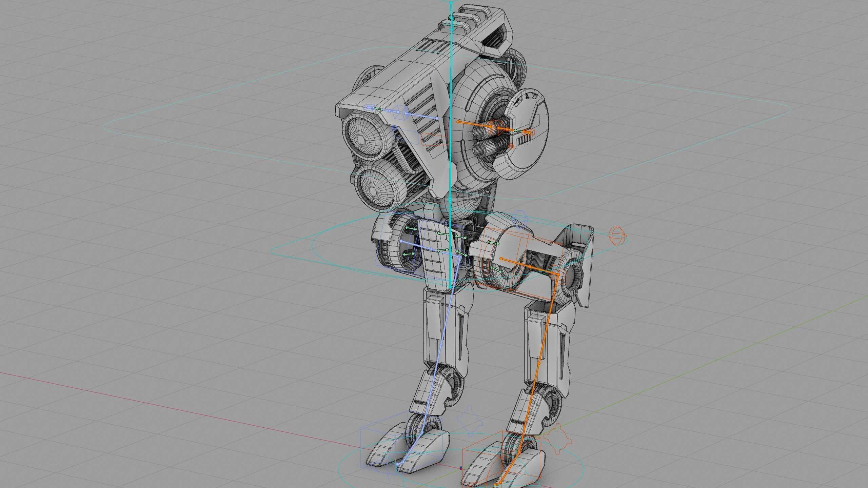Select the orange wireframe sphere control beside the hip
Screen dimensions: 868x488
pyautogui.click(x=617, y=236)
